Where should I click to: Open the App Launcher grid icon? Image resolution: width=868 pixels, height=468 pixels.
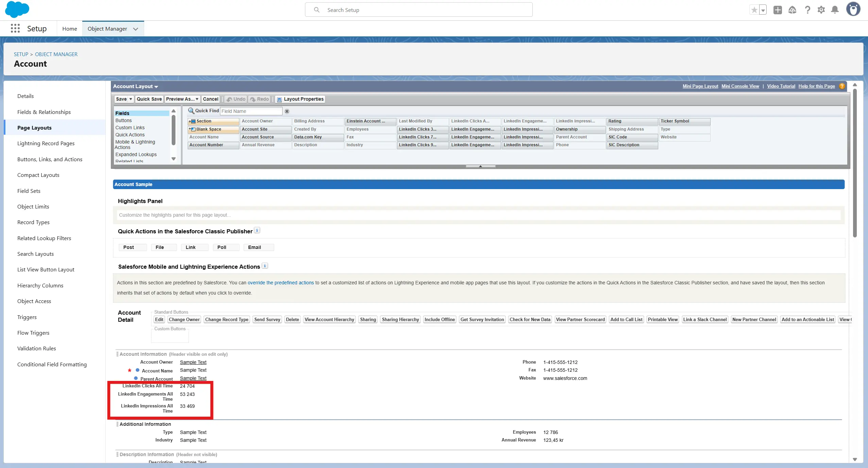[x=15, y=29]
